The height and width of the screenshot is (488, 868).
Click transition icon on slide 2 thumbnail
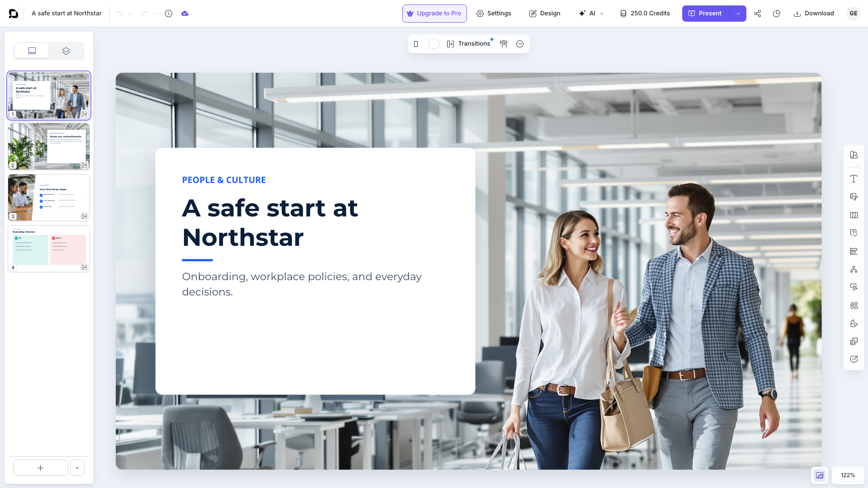click(84, 165)
